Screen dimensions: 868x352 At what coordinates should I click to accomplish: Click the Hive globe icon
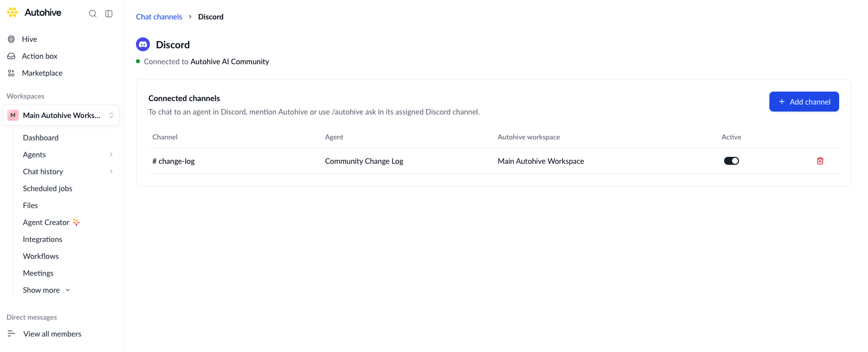pyautogui.click(x=11, y=39)
